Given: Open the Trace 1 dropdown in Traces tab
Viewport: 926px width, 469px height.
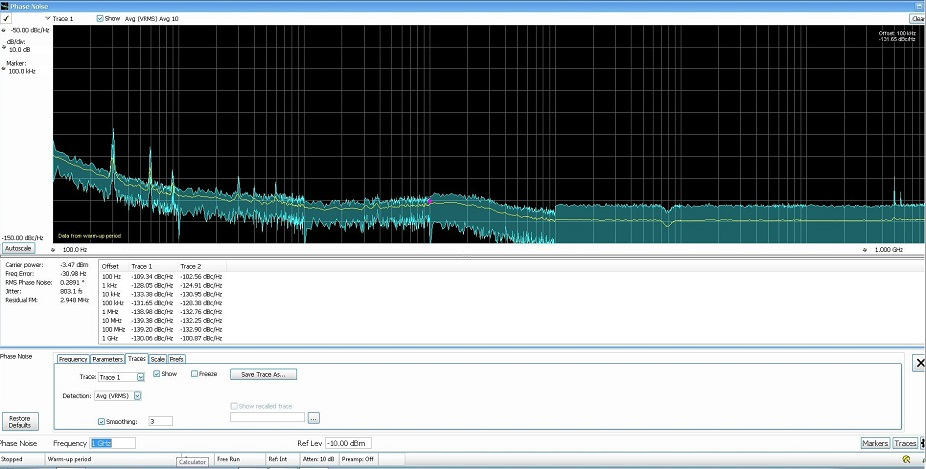Looking at the screenshot, I should point(140,376).
